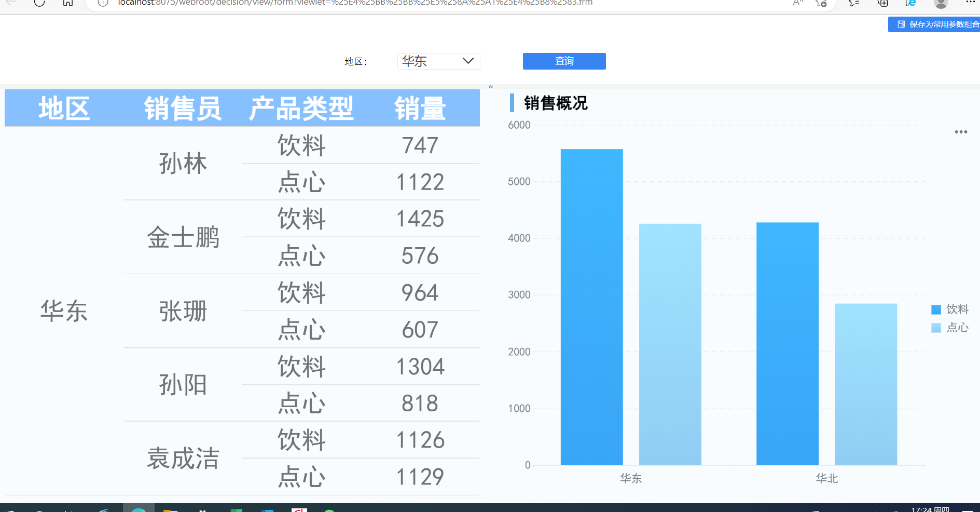The image size is (980, 512).
Task: Click the 查询 query button
Action: [564, 61]
